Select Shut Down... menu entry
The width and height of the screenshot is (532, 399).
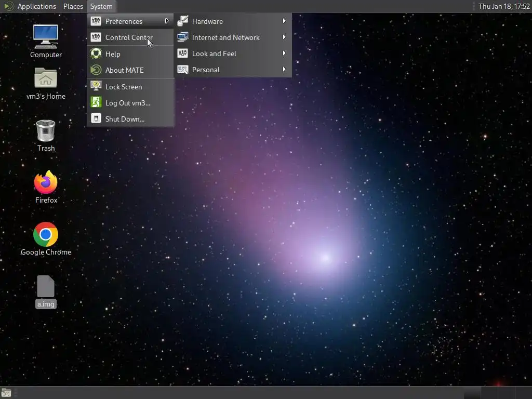click(x=130, y=119)
